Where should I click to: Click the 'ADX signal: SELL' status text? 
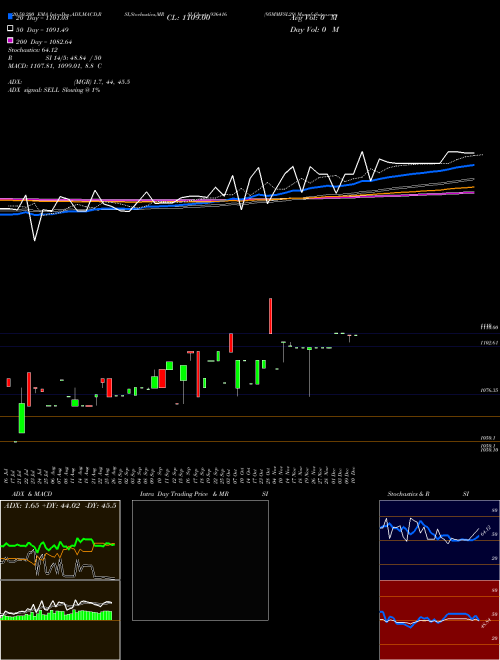(x=54, y=90)
